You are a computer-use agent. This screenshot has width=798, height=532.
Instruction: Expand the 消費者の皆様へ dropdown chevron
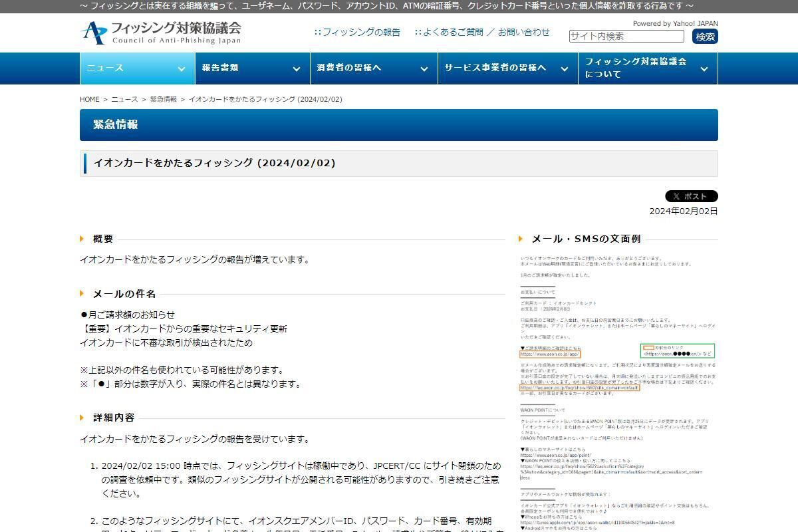[424, 68]
